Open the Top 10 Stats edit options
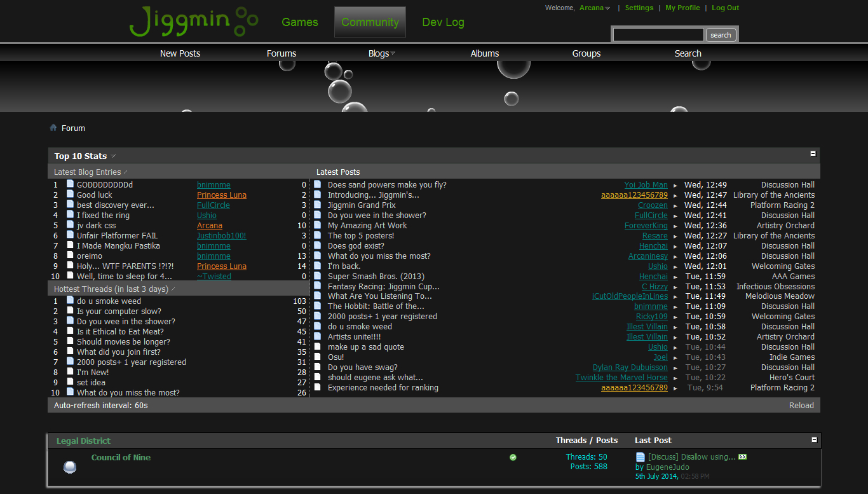Screen dimensions: 868x494 tap(114, 156)
